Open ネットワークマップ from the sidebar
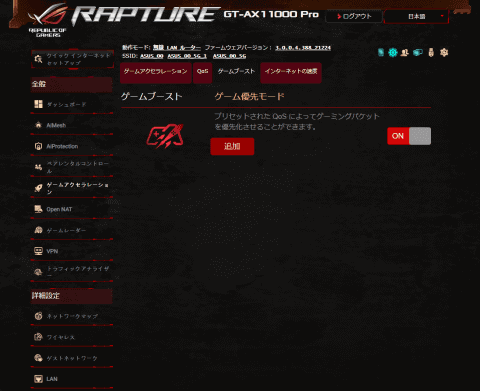Screen dimensions: 480x391 tap(72, 316)
